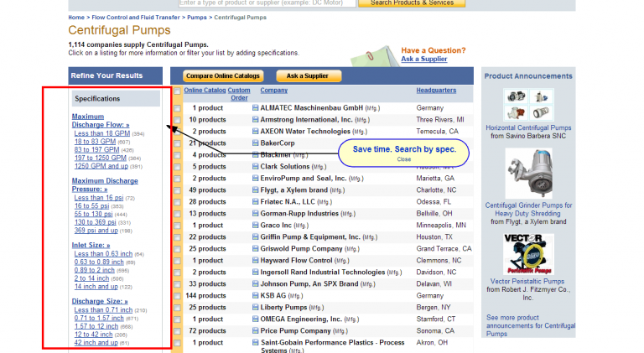Screen dimensions: 644x353
Task: Click the listing icon beside Clark Solutions
Action: tap(256, 167)
